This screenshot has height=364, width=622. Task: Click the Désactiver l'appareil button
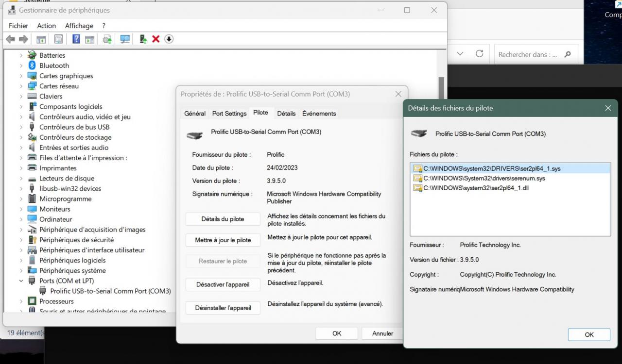click(223, 284)
